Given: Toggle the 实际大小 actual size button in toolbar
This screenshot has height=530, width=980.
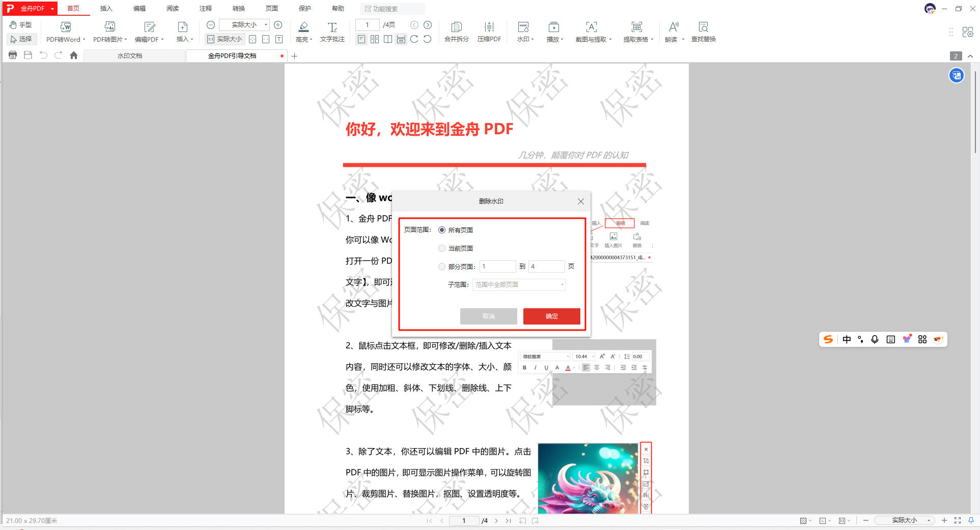Looking at the screenshot, I should [x=225, y=39].
